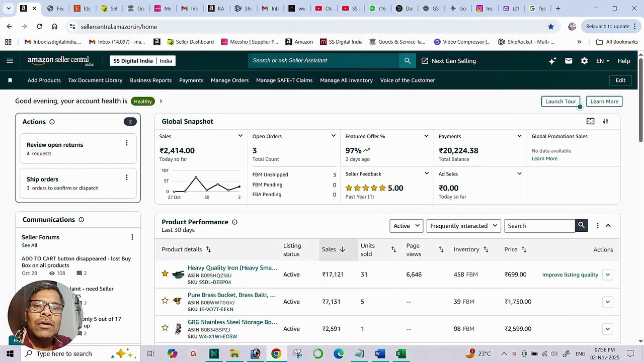Expand the Sales snapshot card dropdown

(240, 136)
